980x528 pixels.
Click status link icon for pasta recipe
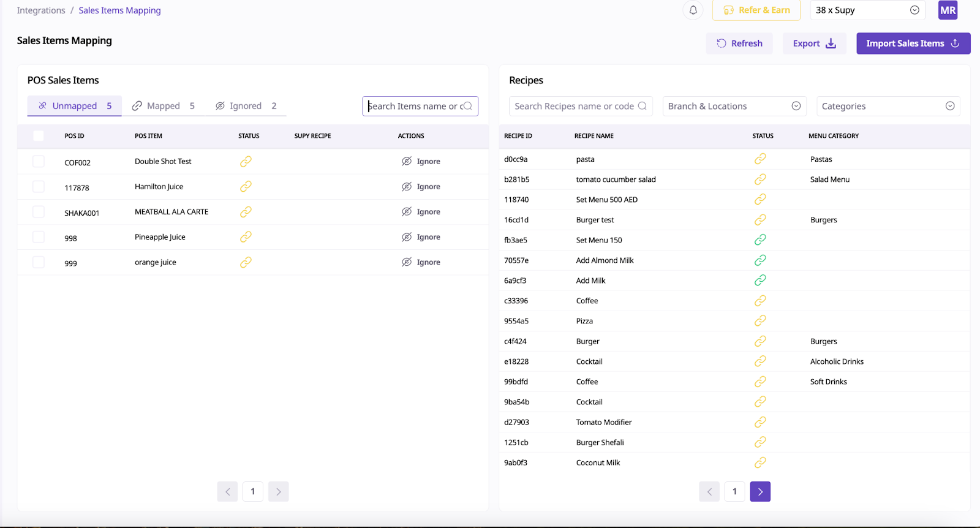click(x=760, y=159)
